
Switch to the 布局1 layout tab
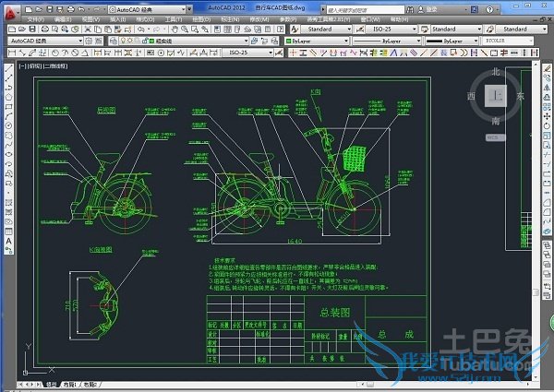point(69,385)
